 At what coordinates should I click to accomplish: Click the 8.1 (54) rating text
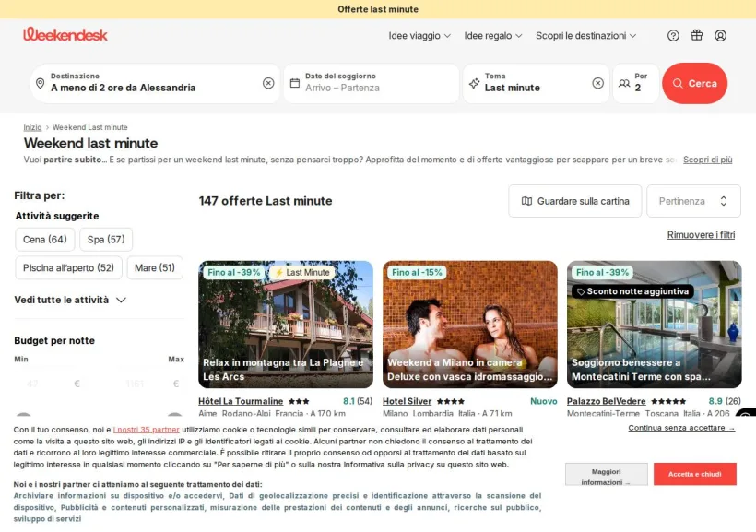click(358, 401)
